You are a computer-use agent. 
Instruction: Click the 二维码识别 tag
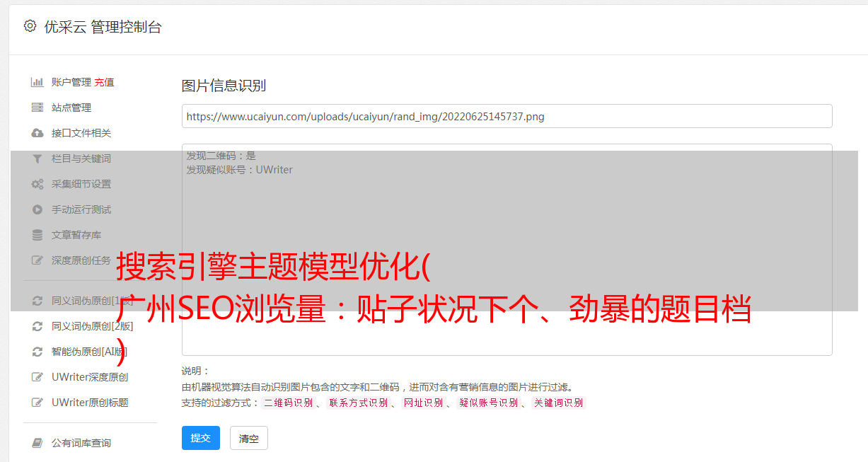click(x=289, y=403)
